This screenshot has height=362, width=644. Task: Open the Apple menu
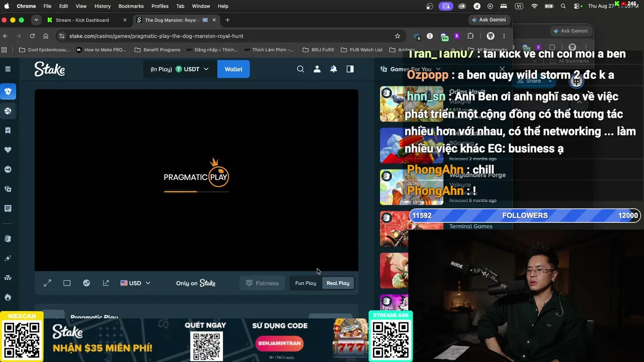[x=7, y=6]
